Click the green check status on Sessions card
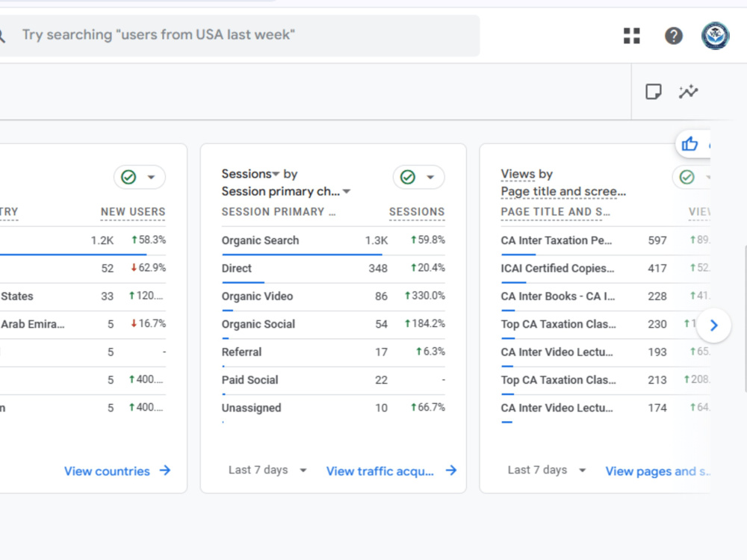 coord(408,177)
